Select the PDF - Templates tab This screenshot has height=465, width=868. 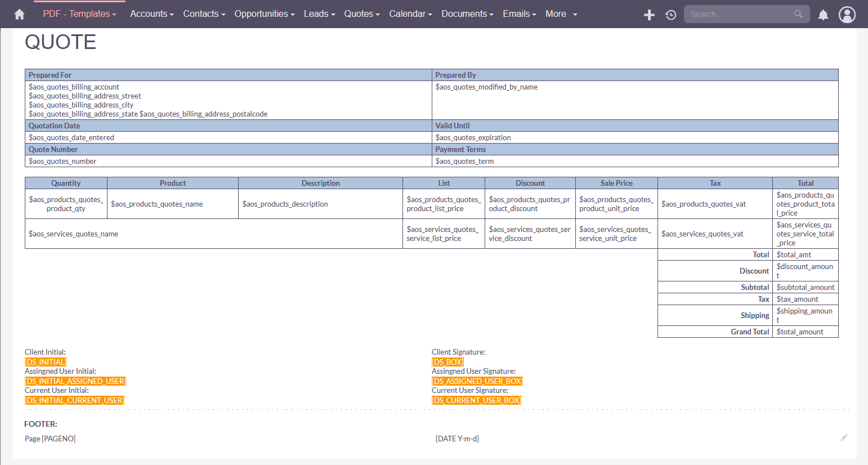pos(79,14)
